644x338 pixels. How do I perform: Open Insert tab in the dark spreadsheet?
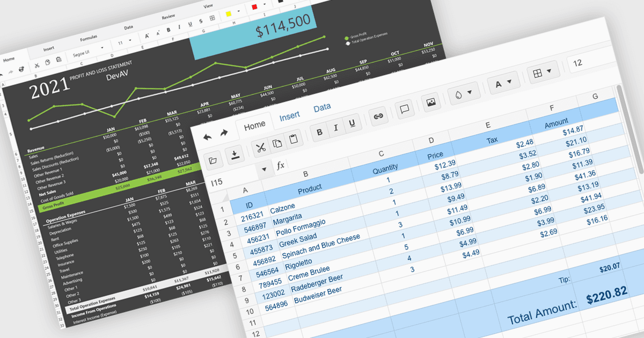[x=48, y=49]
